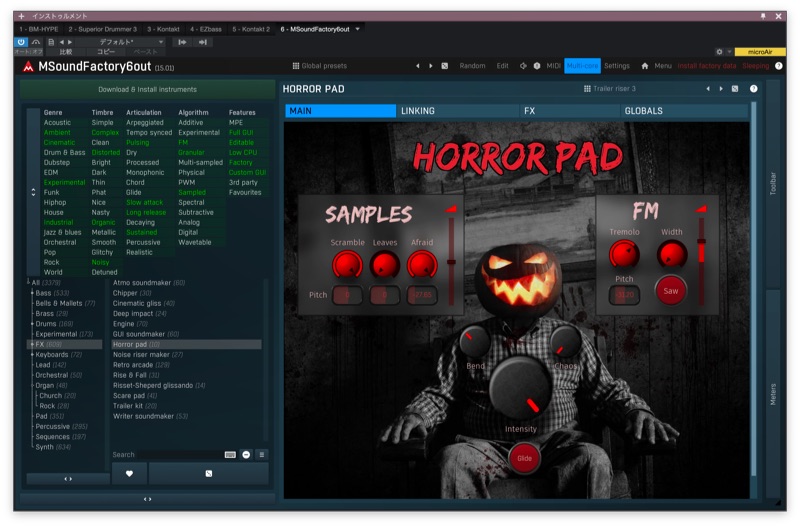
Task: Toggle the Multi-core button
Action: tap(582, 66)
